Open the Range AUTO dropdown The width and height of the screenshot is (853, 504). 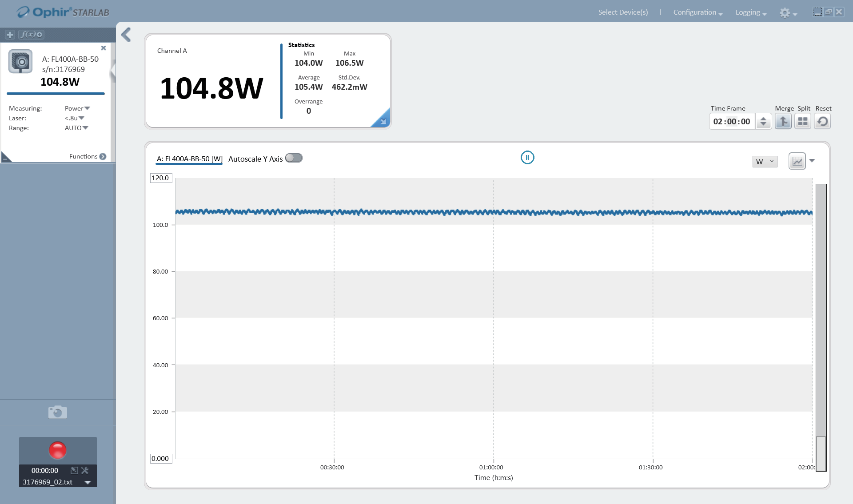76,128
